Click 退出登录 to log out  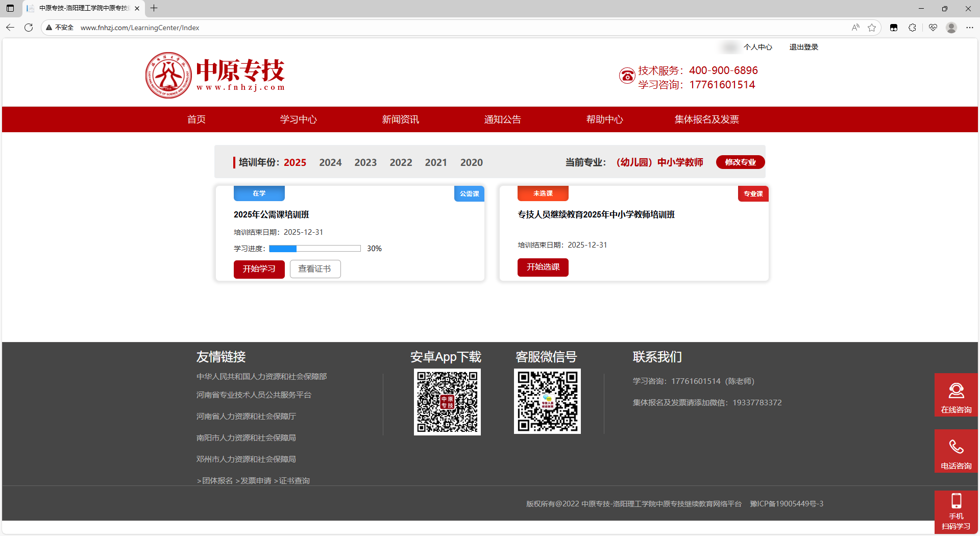click(x=804, y=47)
